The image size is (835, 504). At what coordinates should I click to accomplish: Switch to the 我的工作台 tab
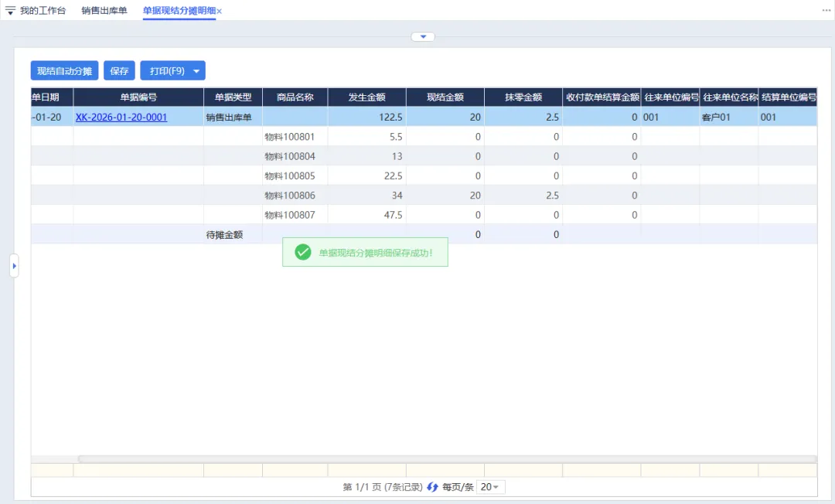43,11
